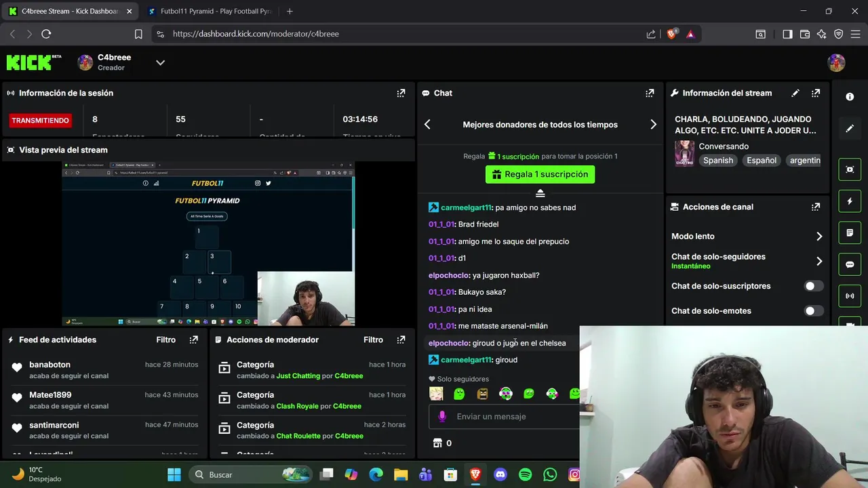The image size is (868, 488).
Task: Pop out the Información del stream panel
Action: point(816,93)
